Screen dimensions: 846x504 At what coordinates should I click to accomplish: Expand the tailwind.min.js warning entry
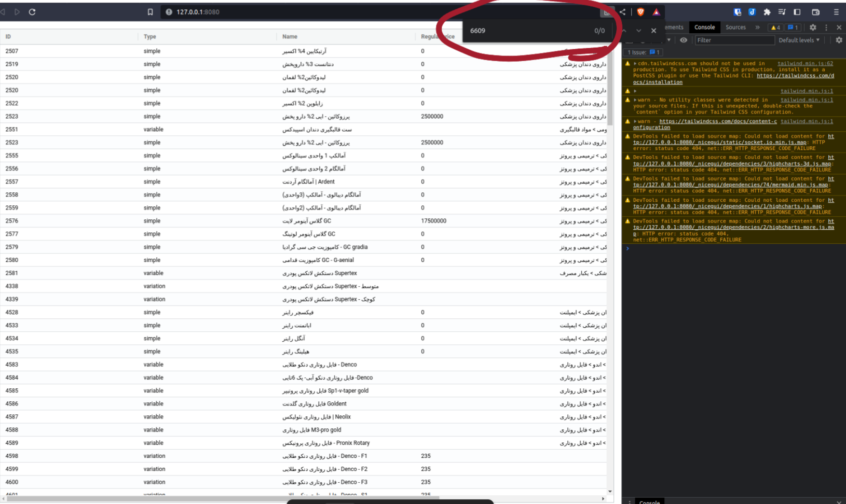click(634, 91)
